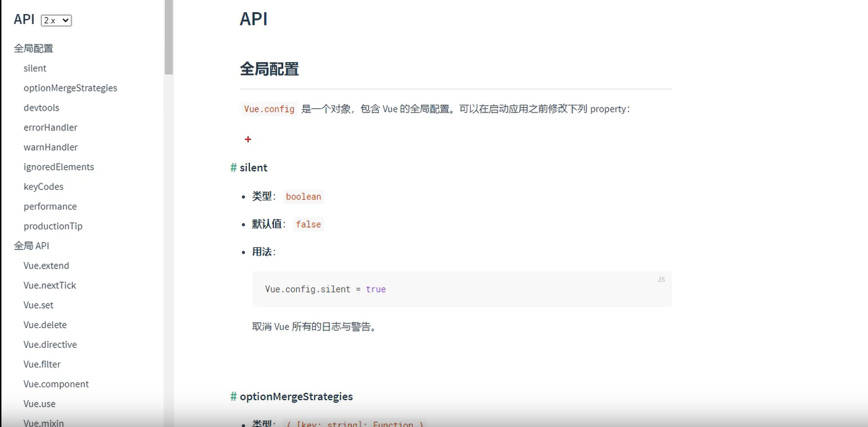Select devtools in the sidebar
Image resolution: width=868 pixels, height=427 pixels.
pos(41,108)
